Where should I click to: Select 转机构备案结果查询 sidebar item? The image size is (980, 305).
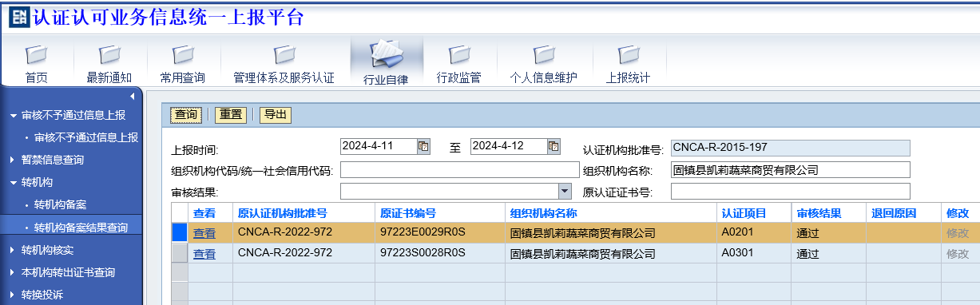click(x=81, y=228)
